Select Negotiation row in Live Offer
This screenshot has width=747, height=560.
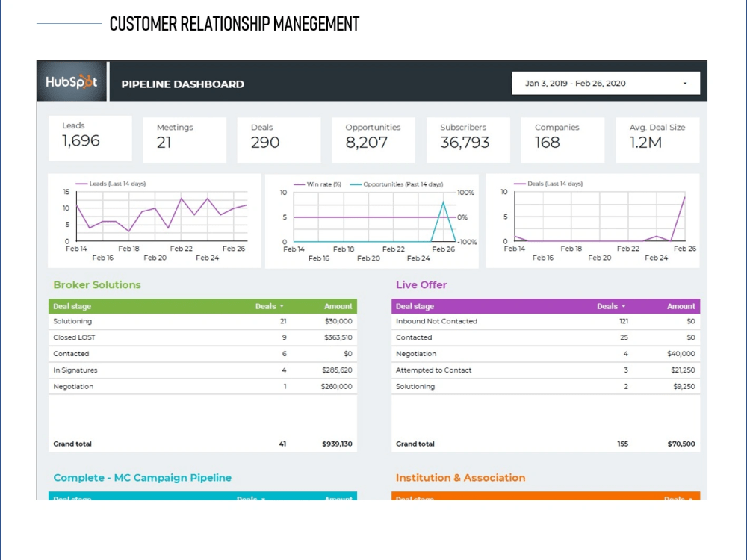click(545, 354)
